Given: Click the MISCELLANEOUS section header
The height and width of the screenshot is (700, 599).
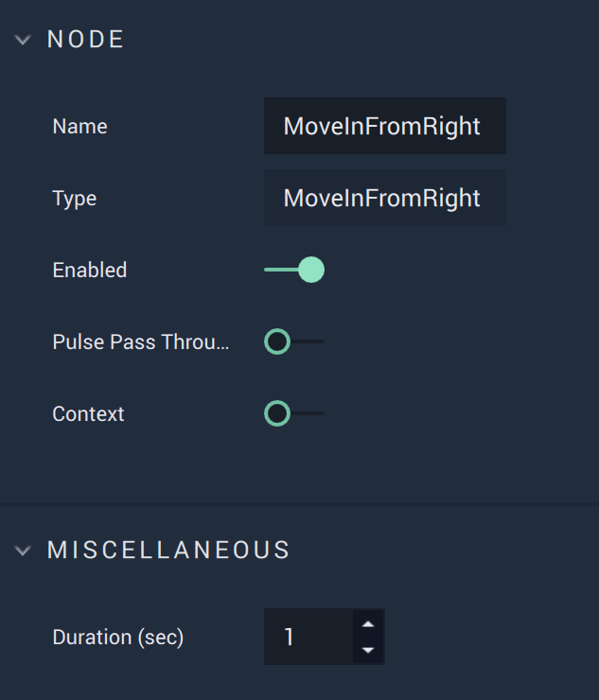Looking at the screenshot, I should pos(168,550).
